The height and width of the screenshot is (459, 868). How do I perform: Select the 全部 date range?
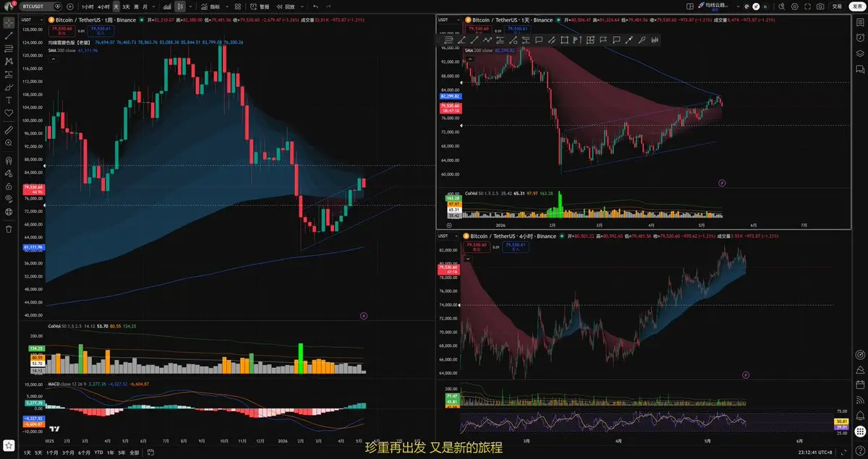[134, 452]
